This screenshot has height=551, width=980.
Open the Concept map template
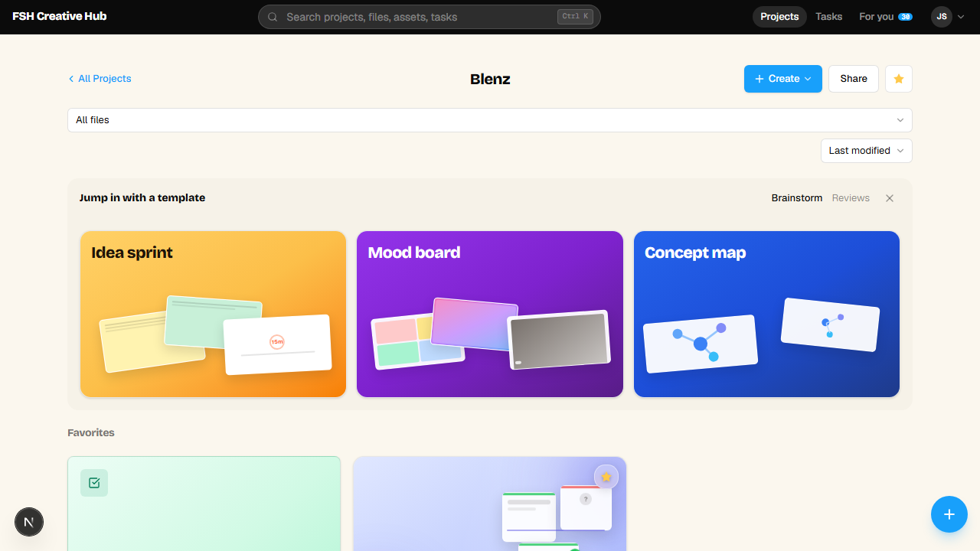coord(767,315)
